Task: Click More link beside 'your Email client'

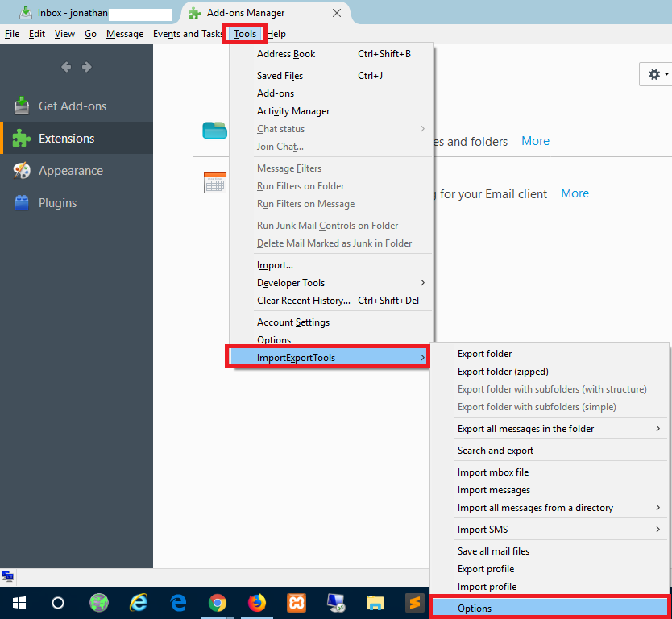Action: click(x=575, y=193)
